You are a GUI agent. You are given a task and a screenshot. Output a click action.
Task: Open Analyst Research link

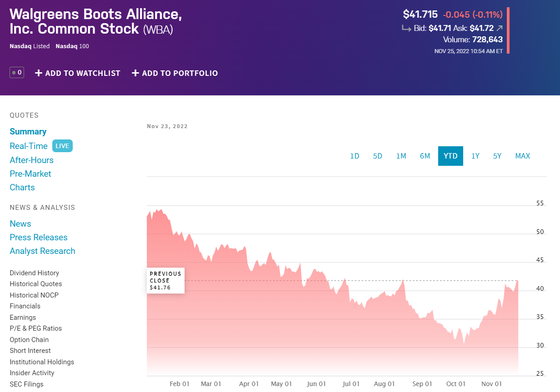pos(42,251)
